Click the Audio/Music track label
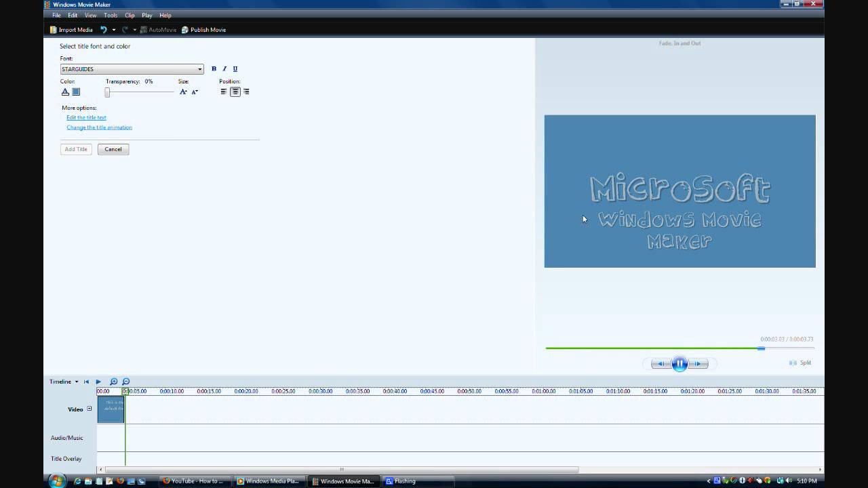The width and height of the screenshot is (868, 488). (67, 438)
